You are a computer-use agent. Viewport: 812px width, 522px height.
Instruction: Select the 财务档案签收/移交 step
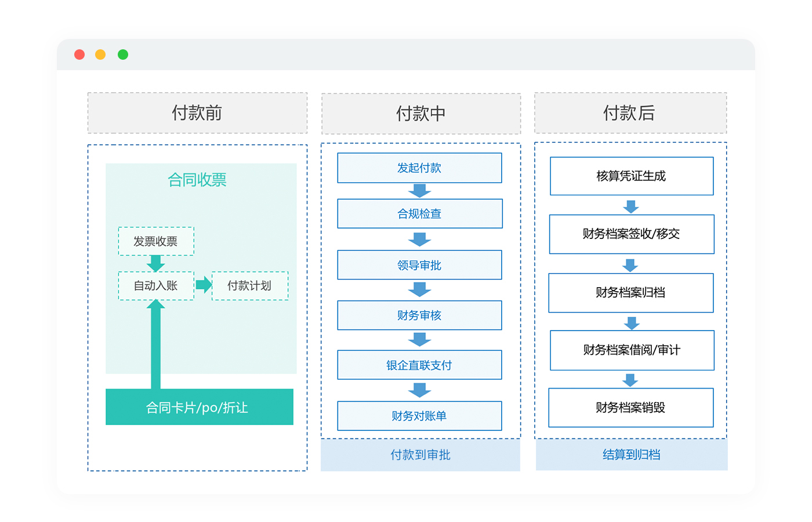632,234
